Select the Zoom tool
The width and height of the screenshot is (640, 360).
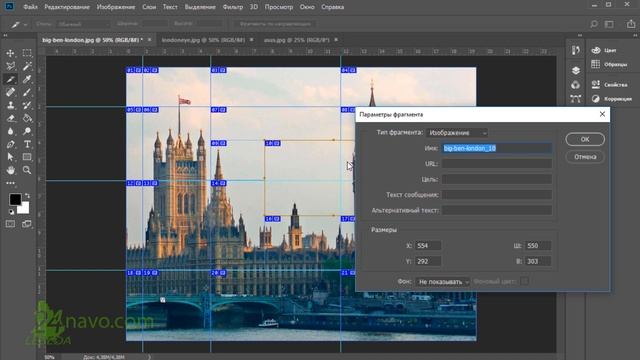(27, 170)
